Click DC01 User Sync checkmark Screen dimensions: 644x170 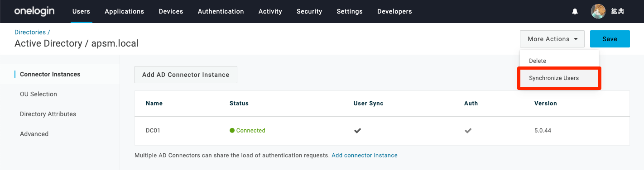click(x=357, y=131)
